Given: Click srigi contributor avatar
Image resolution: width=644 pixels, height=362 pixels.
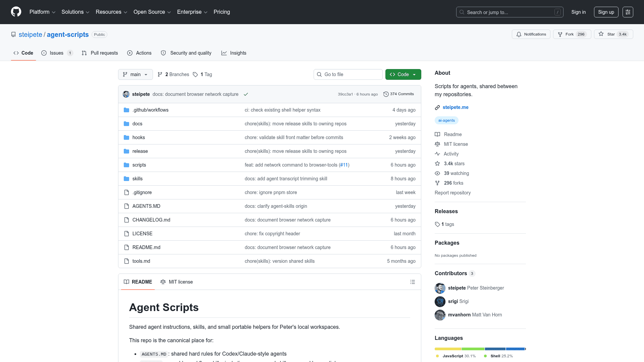Looking at the screenshot, I should (440, 302).
